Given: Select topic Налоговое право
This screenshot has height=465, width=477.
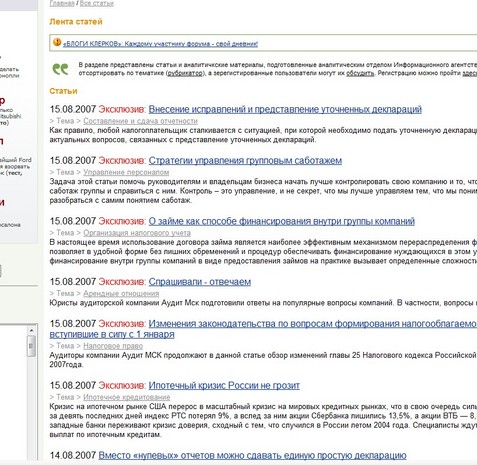Looking at the screenshot, I should pos(113,346).
